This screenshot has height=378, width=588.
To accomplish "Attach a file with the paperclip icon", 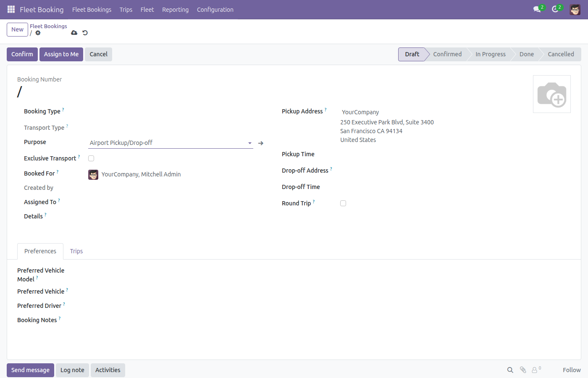I will (x=523, y=370).
